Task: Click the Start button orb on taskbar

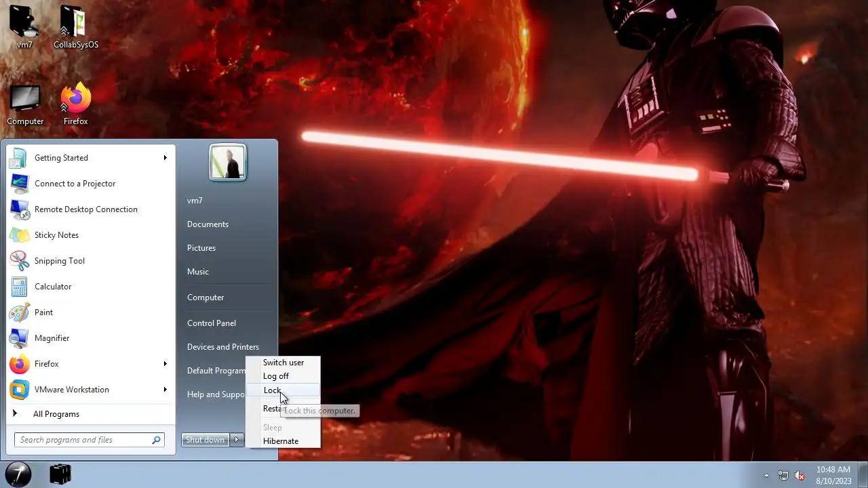Action: [x=18, y=474]
